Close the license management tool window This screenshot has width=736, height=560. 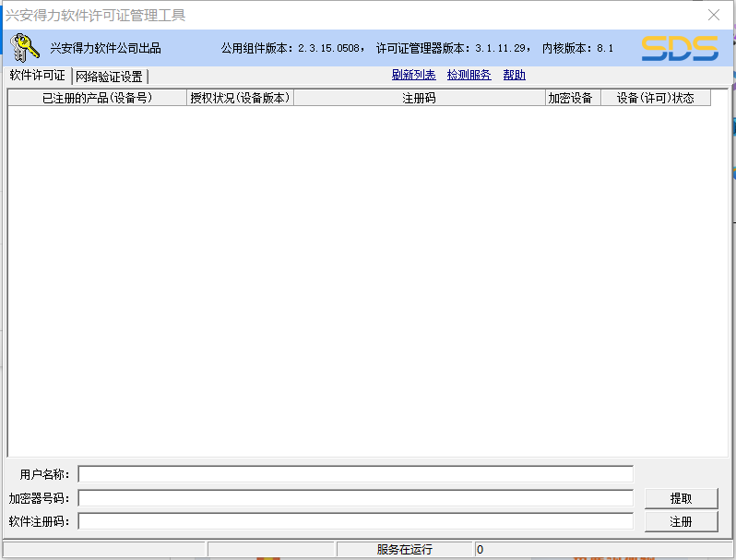(714, 15)
